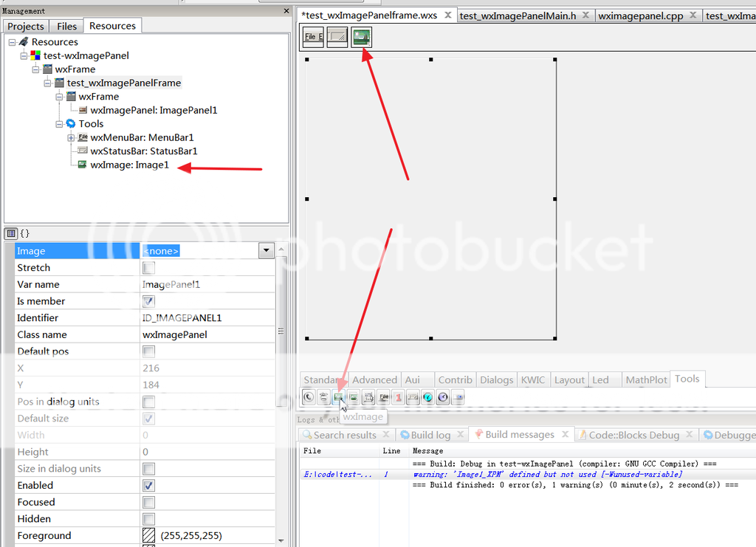Screen dimensions: 756x547
Task: Open the Foreground color swatch
Action: click(150, 534)
